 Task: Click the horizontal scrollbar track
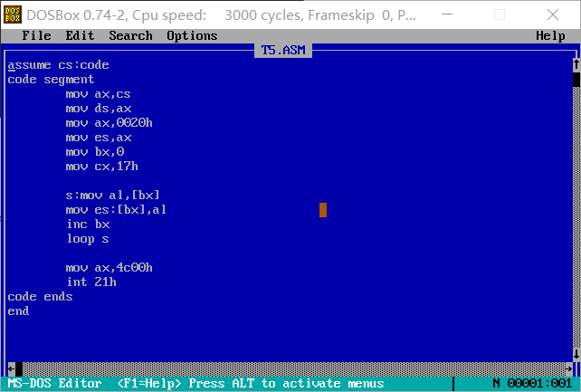[x=294, y=369]
